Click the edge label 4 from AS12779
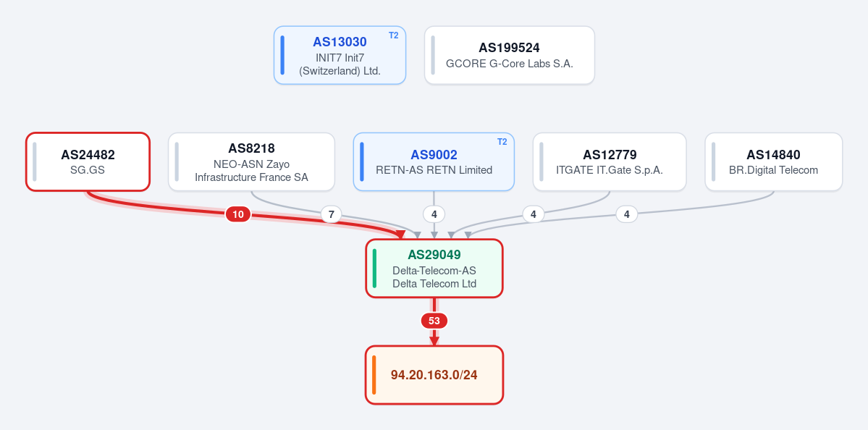 tap(533, 214)
